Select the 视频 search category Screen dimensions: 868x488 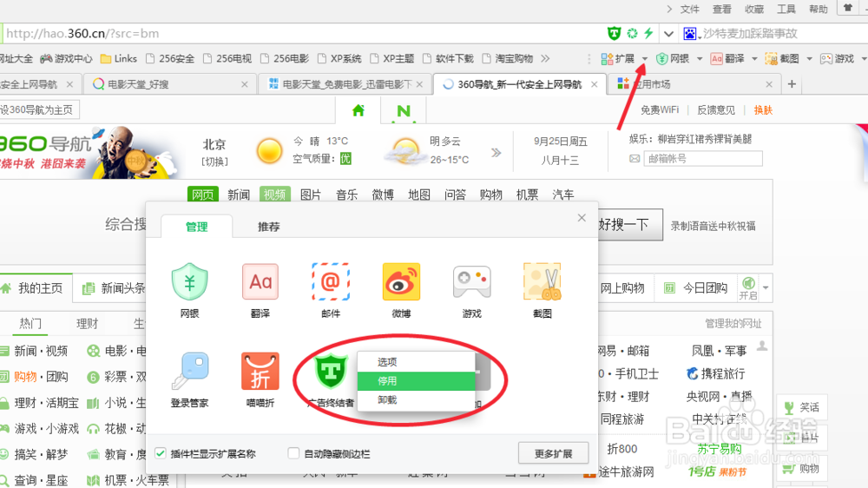(274, 195)
